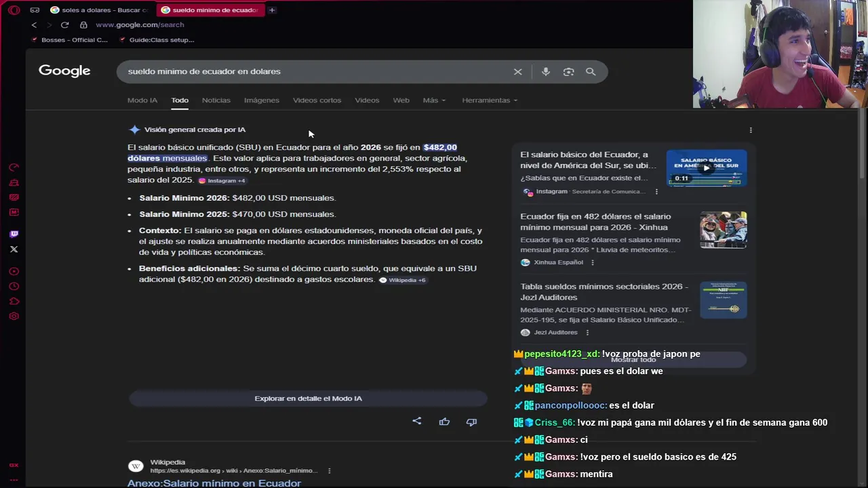Select 'sueldo minimo de ecuador' browser tab

210,10
